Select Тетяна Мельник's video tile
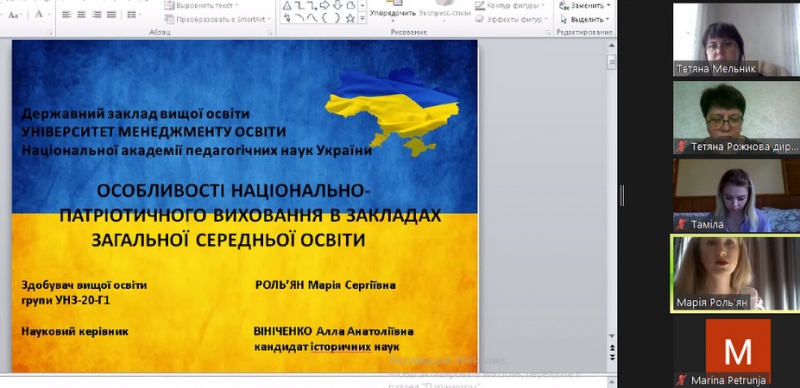 [736, 39]
